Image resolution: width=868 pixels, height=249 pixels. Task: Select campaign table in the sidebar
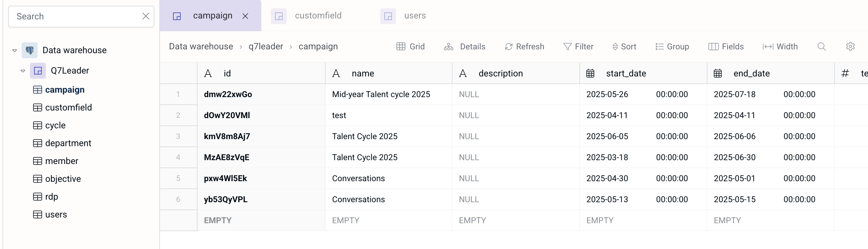point(59,90)
